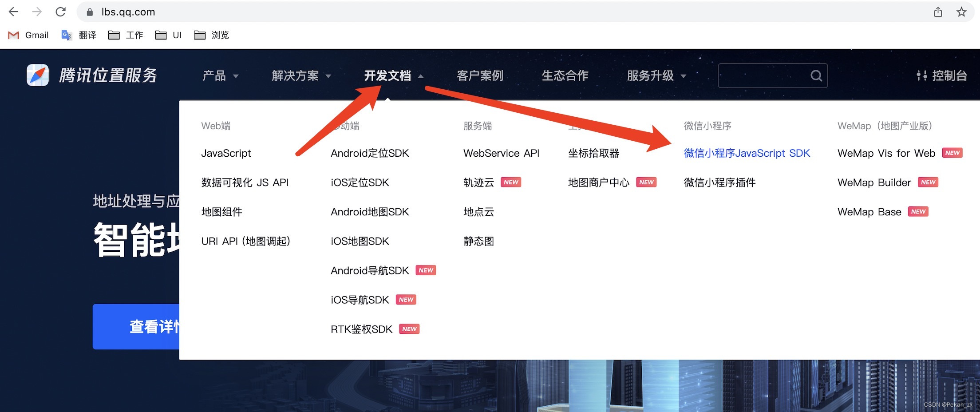The height and width of the screenshot is (412, 980).
Task: Open 地点云 docs
Action: 478,212
